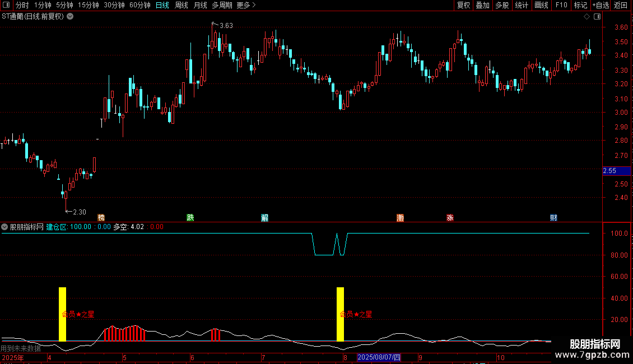This screenshot has height=364, width=633.
Task: Click the green 跌 event marker
Action: click(x=190, y=217)
